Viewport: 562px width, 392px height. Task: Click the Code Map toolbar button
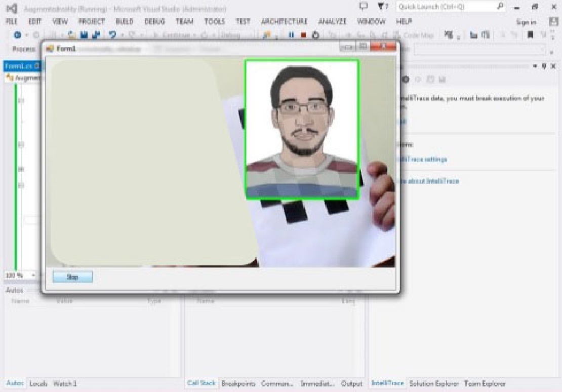click(x=414, y=35)
